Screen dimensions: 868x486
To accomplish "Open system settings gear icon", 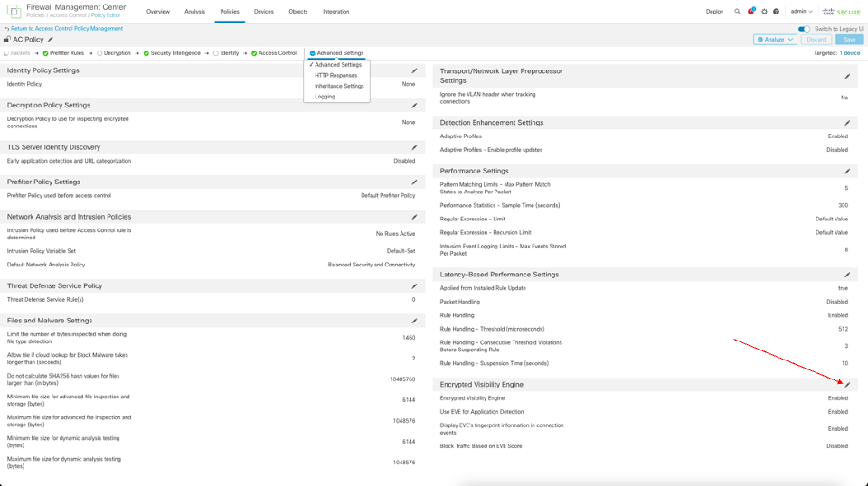I will (765, 12).
